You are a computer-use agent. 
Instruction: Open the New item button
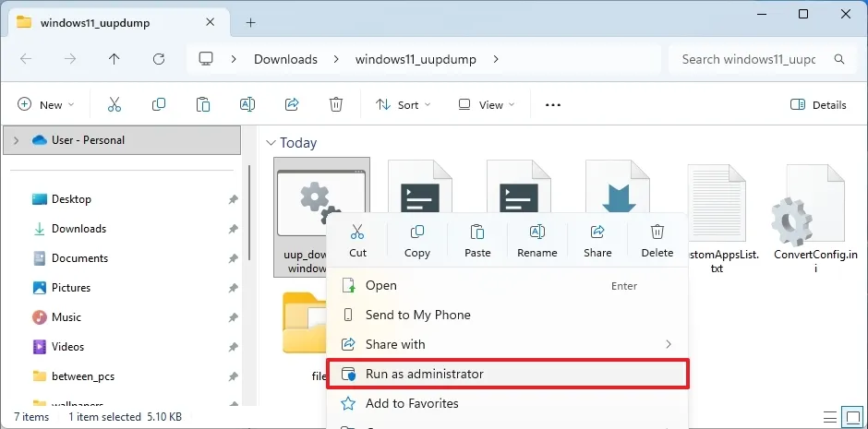click(45, 105)
